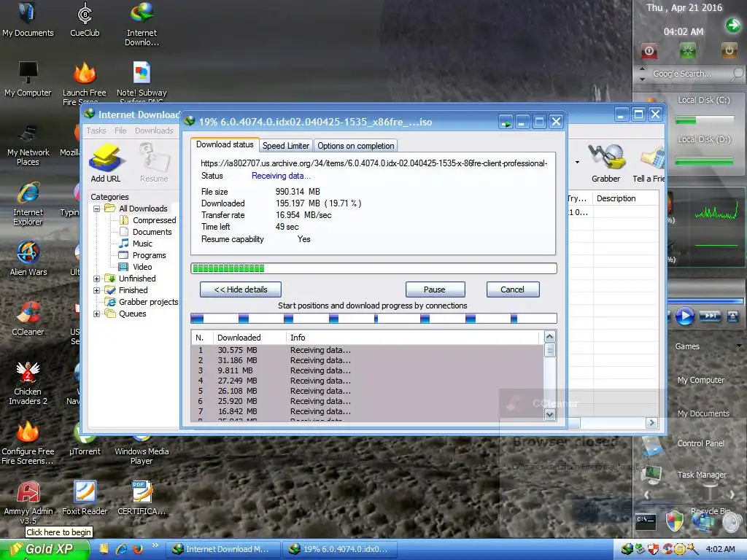Open Launch Free Fire Screensaver icon

(85, 83)
